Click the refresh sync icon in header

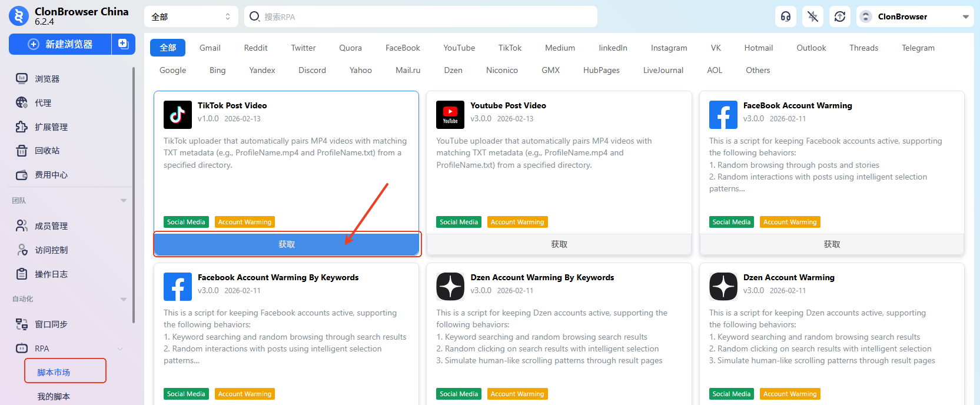coord(840,16)
